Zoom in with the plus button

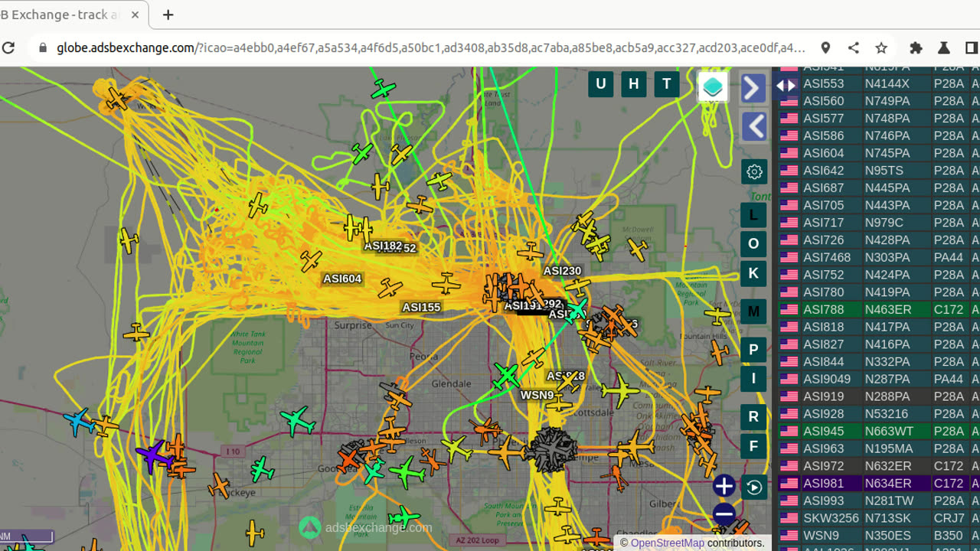[724, 485]
